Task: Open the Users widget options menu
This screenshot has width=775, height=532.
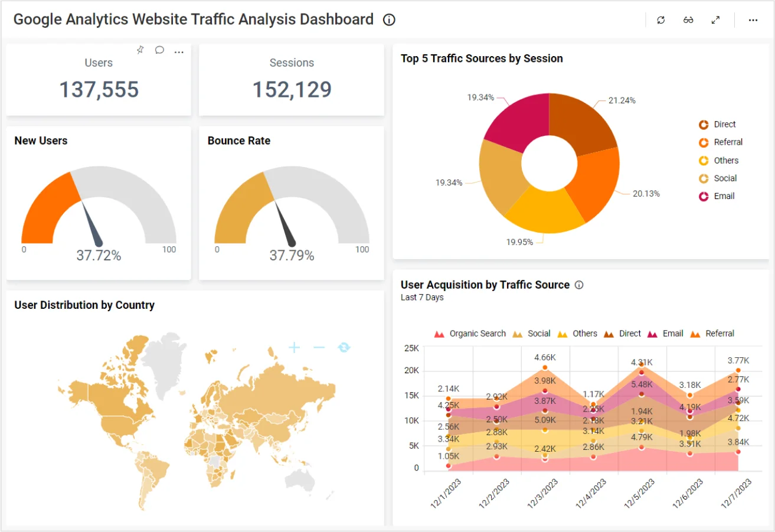Action: pos(179,52)
